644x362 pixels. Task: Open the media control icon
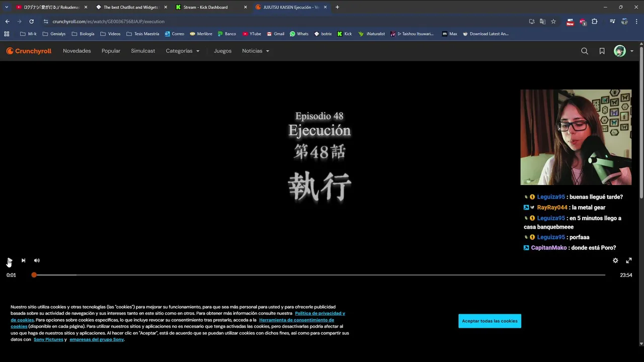point(612,22)
